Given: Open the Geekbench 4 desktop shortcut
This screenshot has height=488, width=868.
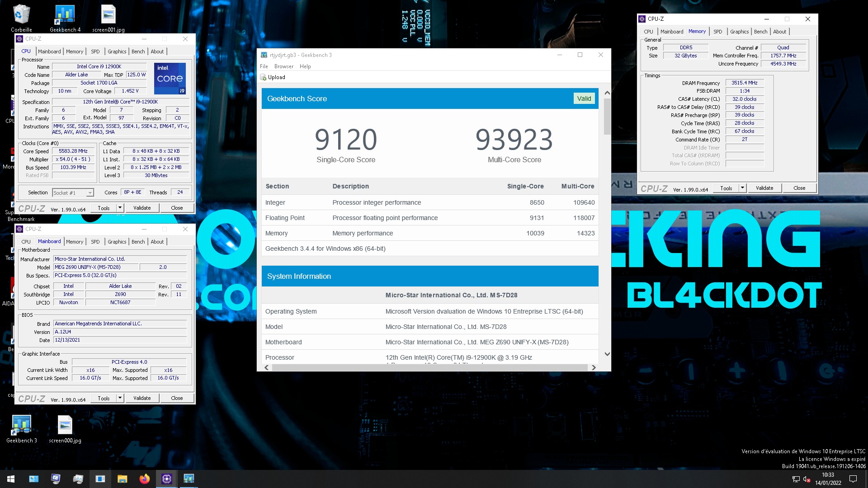Looking at the screenshot, I should click(65, 18).
